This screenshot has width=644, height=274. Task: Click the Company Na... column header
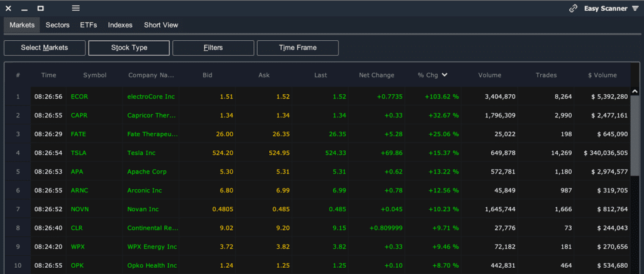click(x=151, y=75)
